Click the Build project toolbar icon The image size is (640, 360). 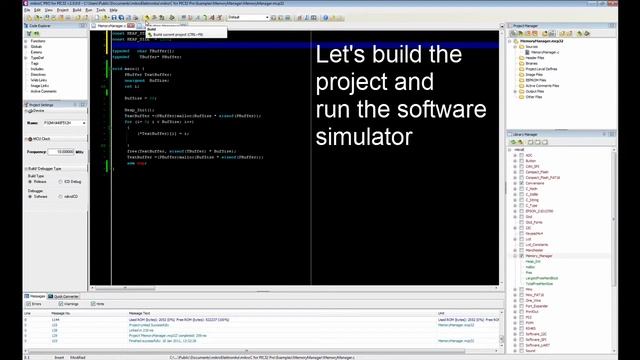pyautogui.click(x=147, y=18)
